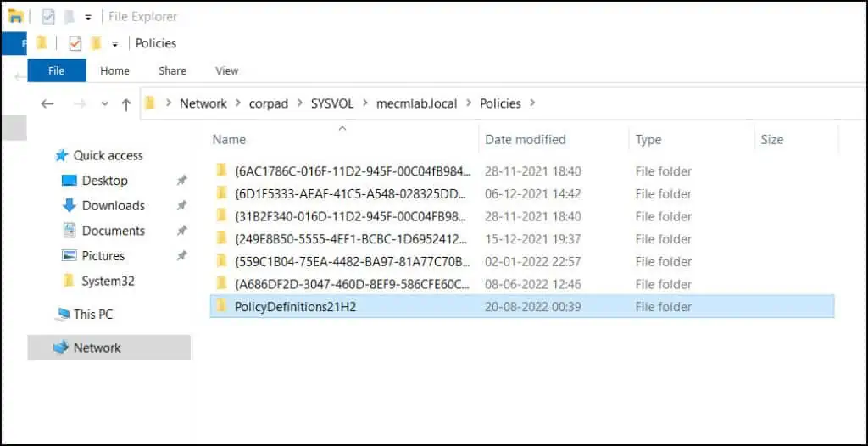
Task: Click the pin icon next to Pictures
Action: coord(181,255)
